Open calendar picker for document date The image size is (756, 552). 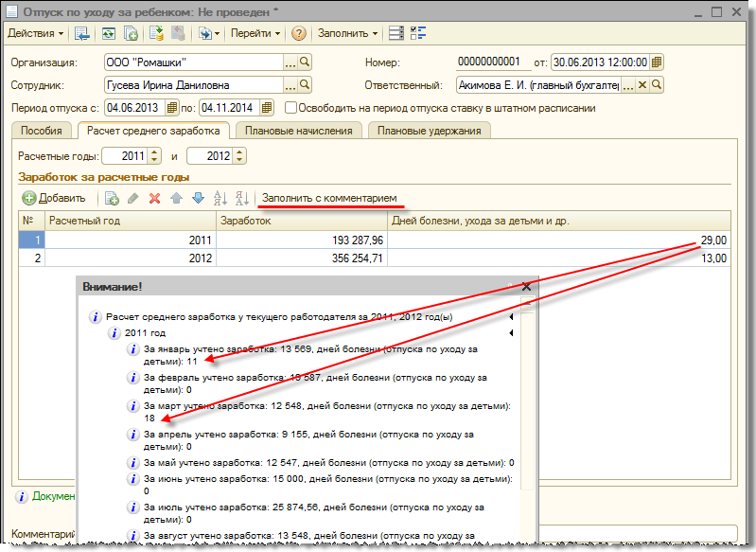[x=657, y=62]
